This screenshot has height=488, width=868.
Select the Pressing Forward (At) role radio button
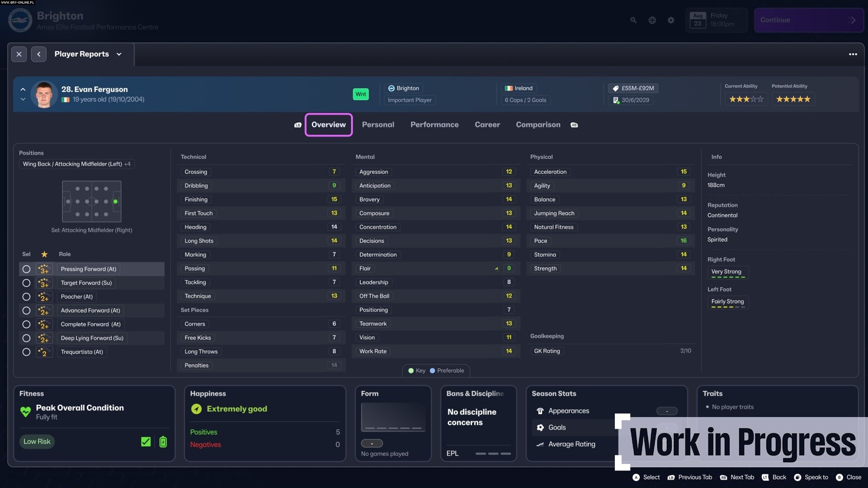[26, 269]
